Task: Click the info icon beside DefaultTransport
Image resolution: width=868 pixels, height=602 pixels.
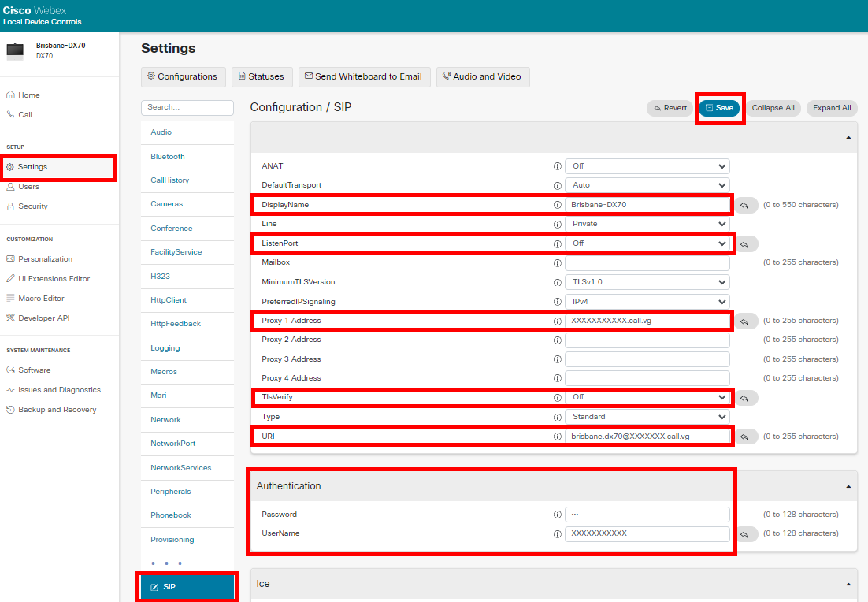Action: point(558,185)
